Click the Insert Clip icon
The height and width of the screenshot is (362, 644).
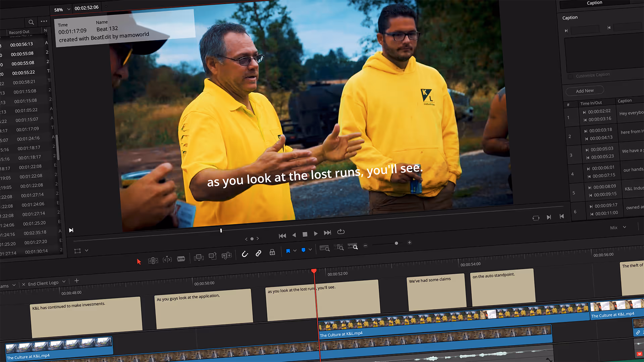point(199,256)
